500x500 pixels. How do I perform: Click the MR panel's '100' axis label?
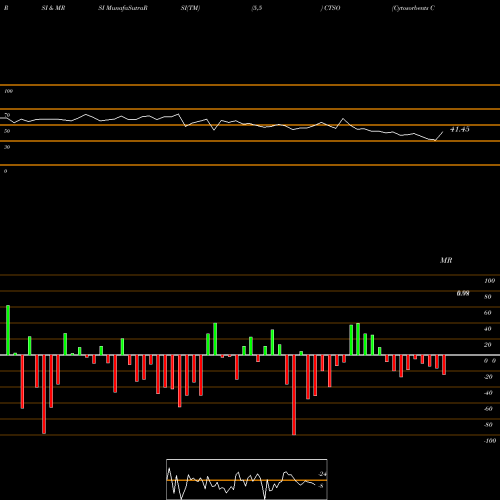[x=490, y=281]
